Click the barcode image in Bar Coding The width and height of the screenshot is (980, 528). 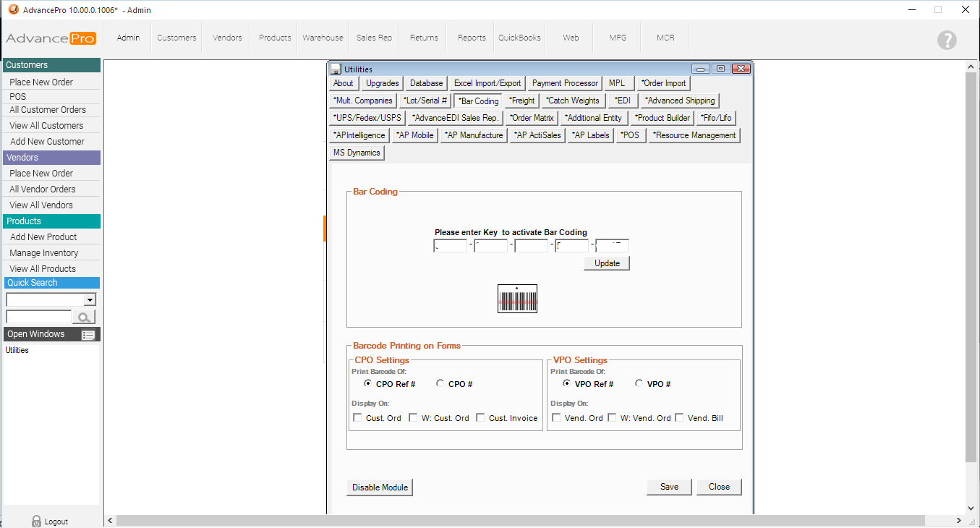[x=517, y=299]
